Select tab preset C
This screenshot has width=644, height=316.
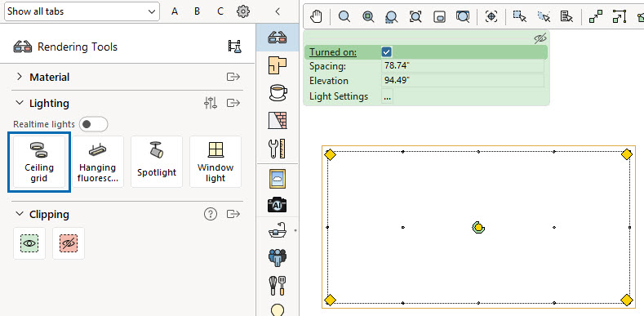coord(220,11)
